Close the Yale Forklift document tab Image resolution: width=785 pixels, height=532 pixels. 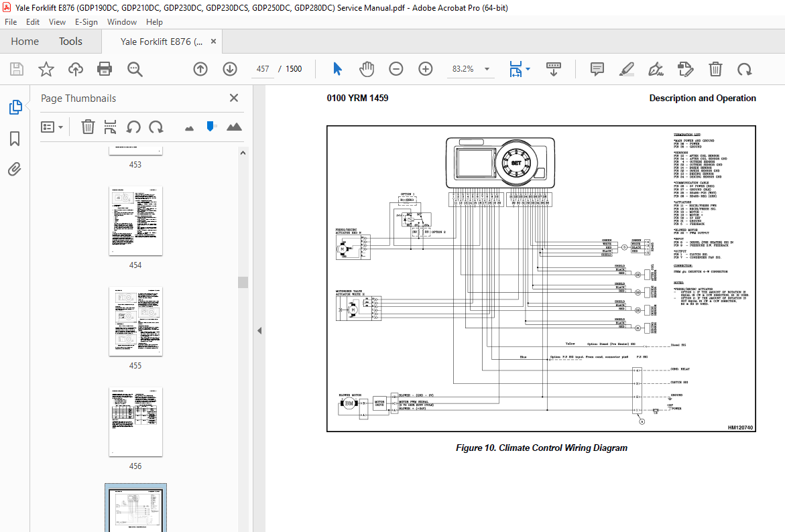(213, 42)
